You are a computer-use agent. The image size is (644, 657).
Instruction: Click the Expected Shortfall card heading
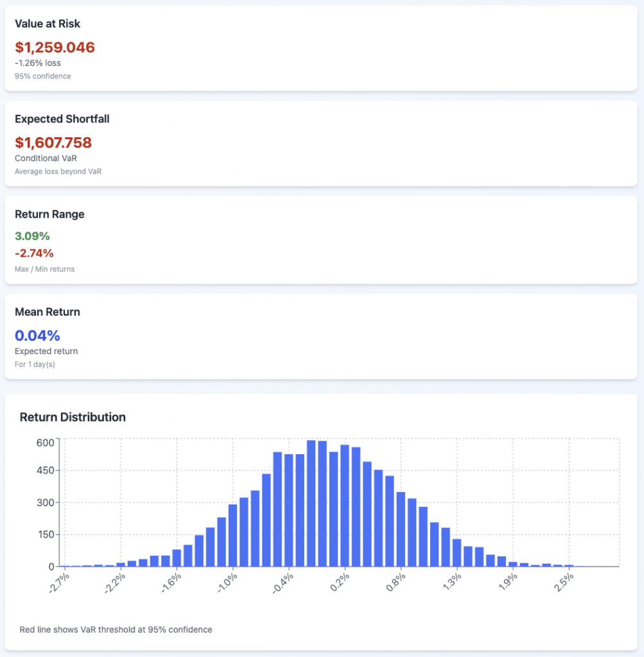(58, 119)
